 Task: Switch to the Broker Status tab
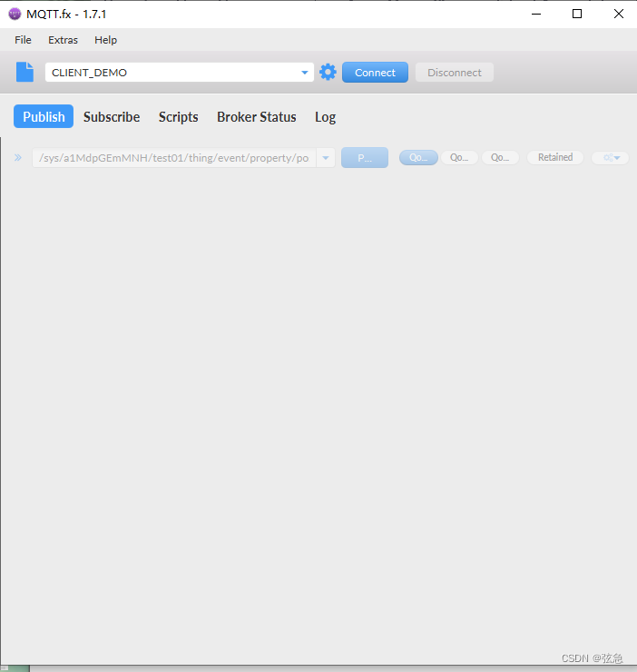click(257, 116)
